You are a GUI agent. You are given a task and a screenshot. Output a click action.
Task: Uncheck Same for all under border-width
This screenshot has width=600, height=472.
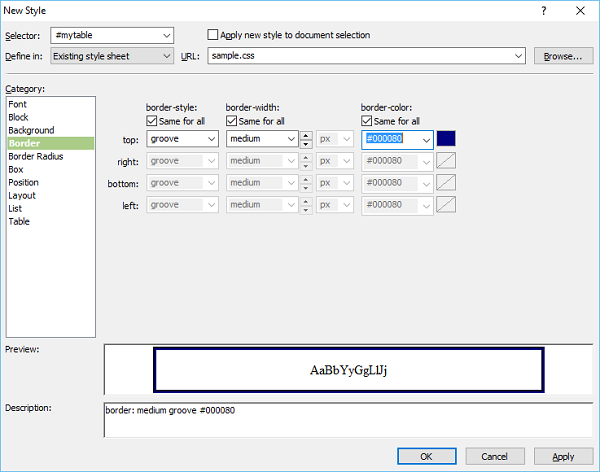(x=231, y=121)
